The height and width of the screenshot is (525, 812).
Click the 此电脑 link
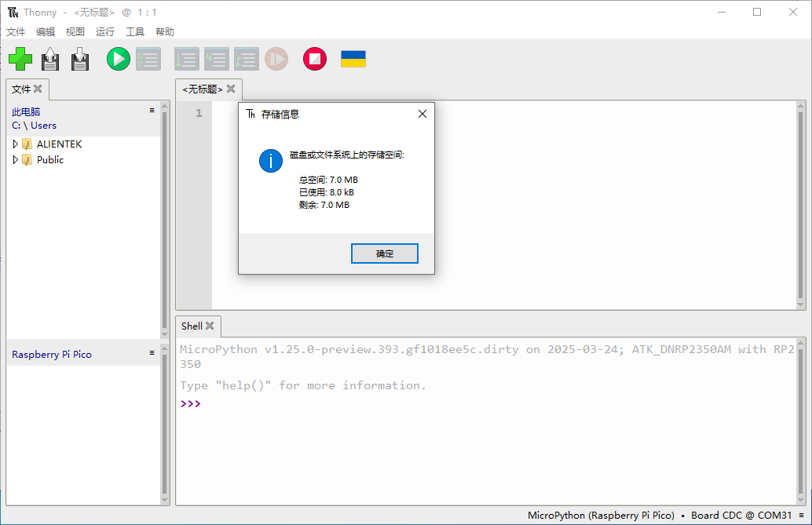[26, 112]
